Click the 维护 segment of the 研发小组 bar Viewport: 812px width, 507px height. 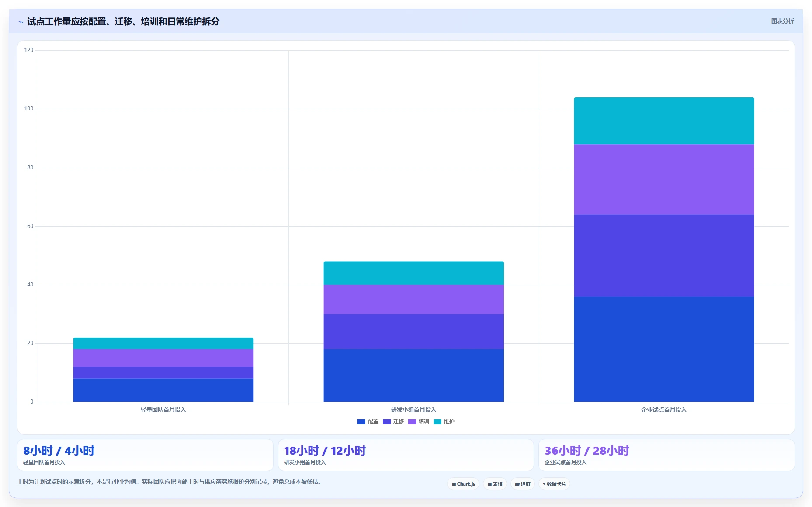[x=413, y=273]
